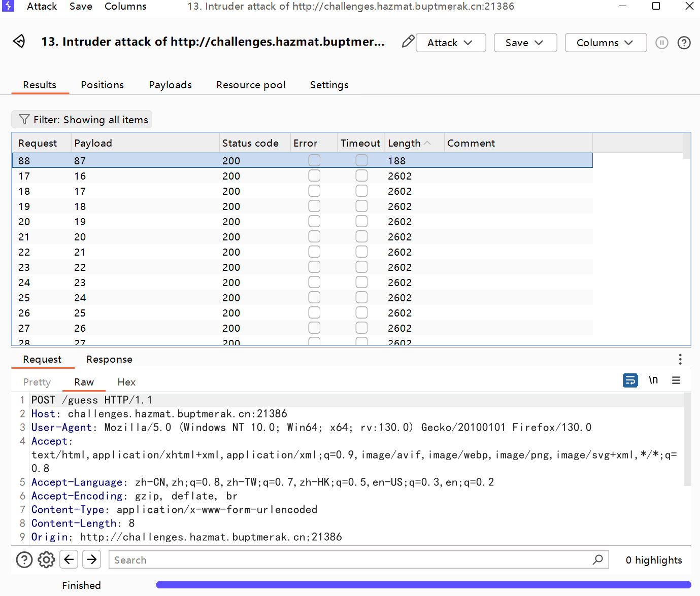
Task: Sort by the Timeout column header
Action: pos(360,143)
